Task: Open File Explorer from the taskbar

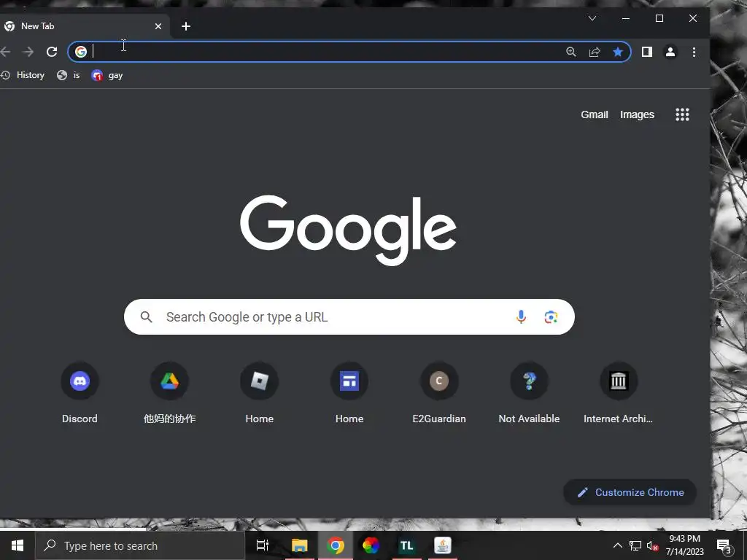Action: 300,545
